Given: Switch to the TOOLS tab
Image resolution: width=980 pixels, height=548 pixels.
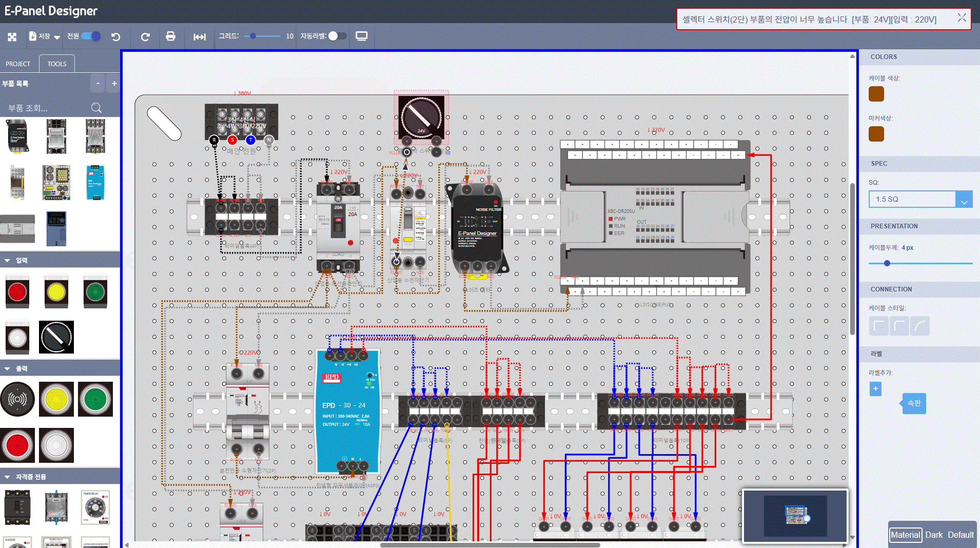Looking at the screenshot, I should click(x=57, y=64).
